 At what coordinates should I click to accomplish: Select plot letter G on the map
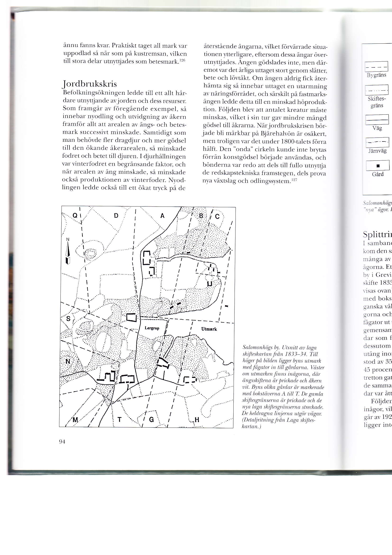152,419
